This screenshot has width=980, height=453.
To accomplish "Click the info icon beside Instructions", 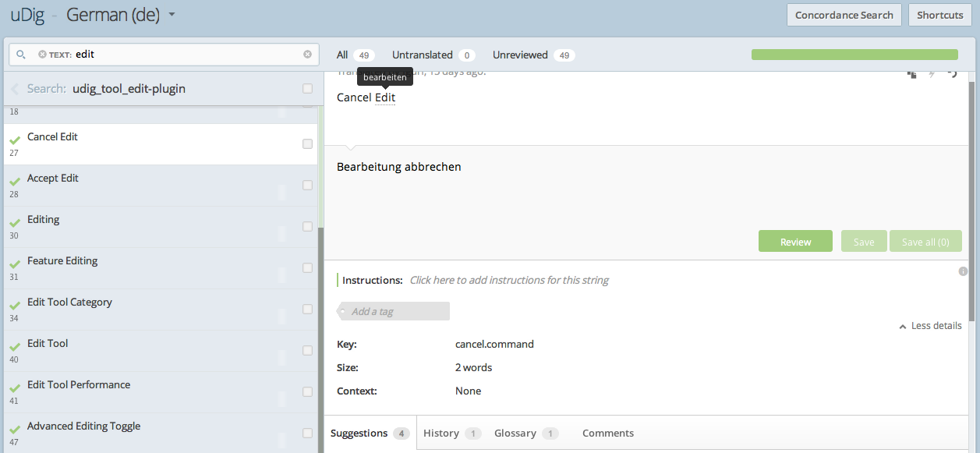I will [963, 271].
